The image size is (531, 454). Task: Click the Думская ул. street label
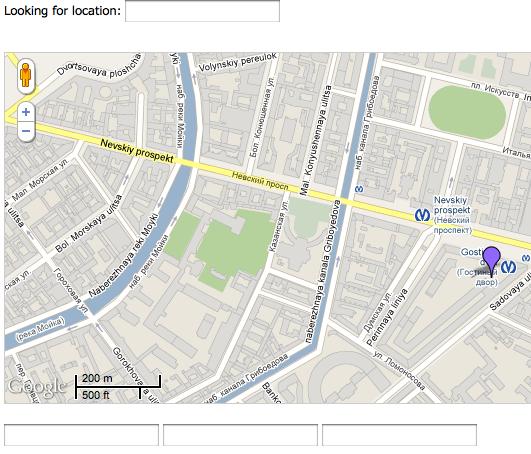(x=378, y=311)
